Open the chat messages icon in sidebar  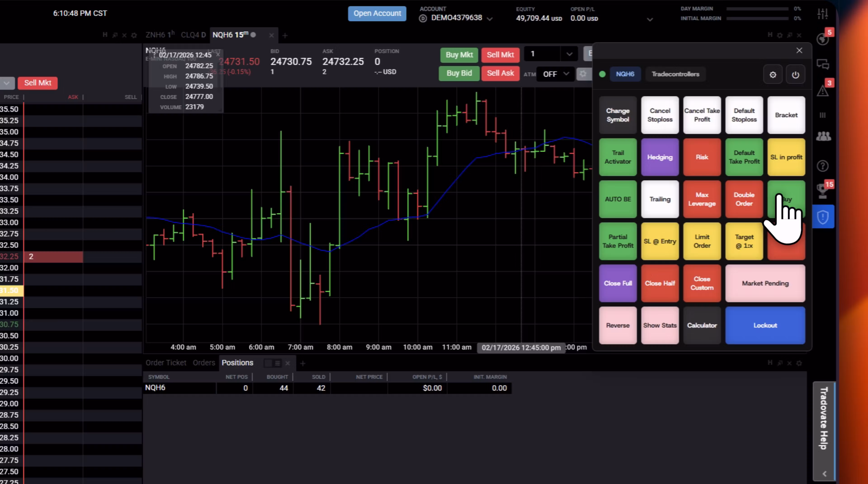point(823,64)
